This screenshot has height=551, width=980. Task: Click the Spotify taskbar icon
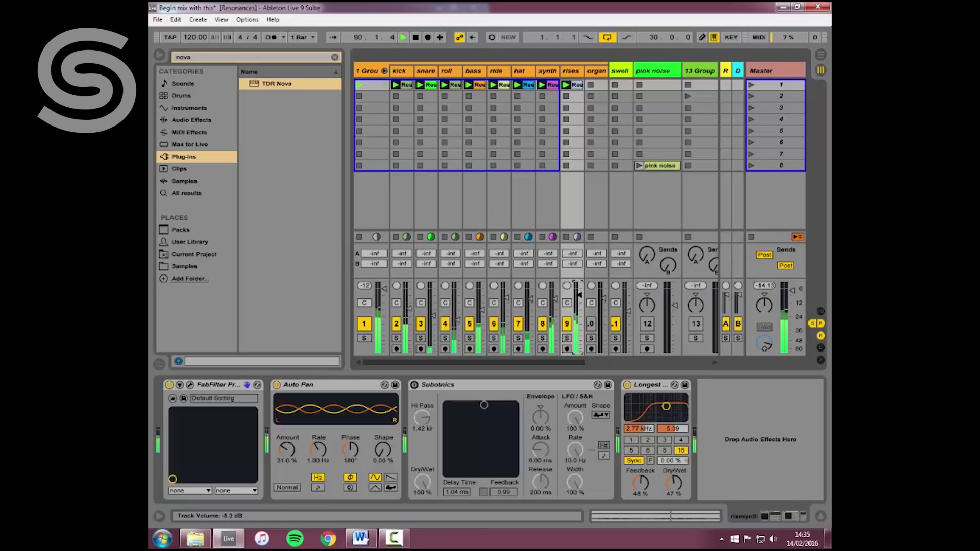(x=295, y=538)
